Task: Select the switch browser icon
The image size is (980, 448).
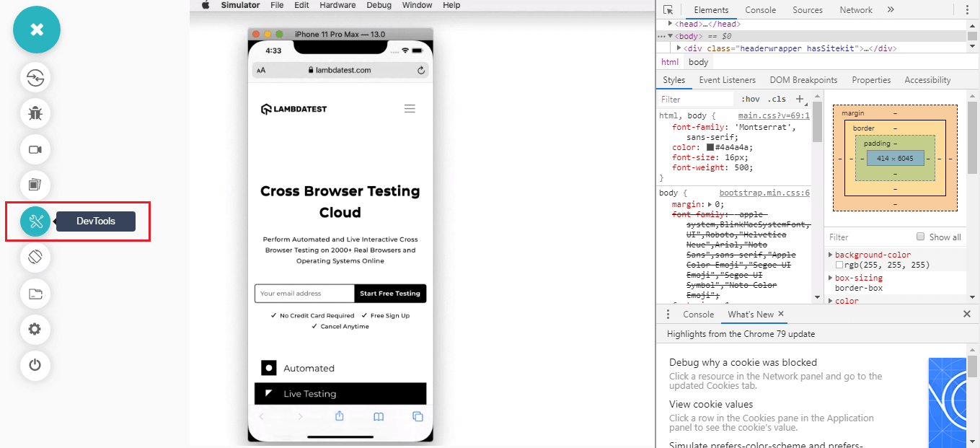Action: point(35,78)
